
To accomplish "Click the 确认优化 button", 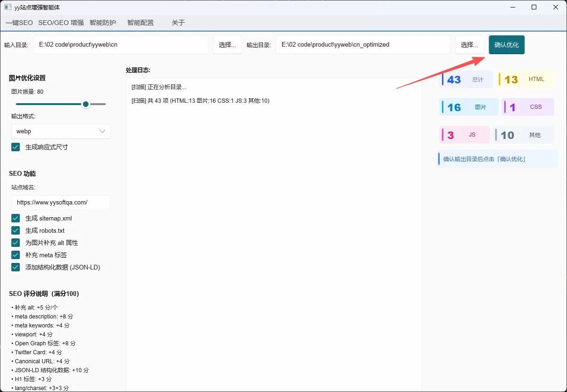I will click(507, 45).
